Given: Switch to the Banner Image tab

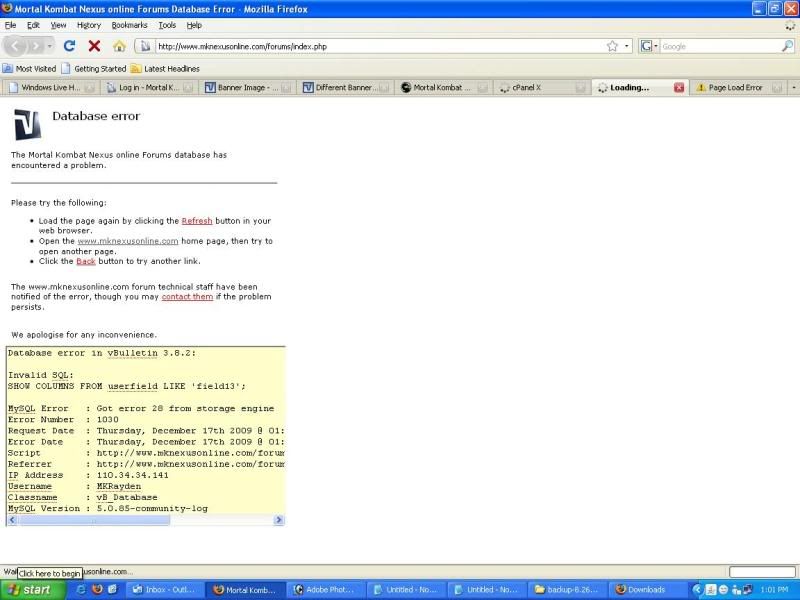Looking at the screenshot, I should 246,88.
